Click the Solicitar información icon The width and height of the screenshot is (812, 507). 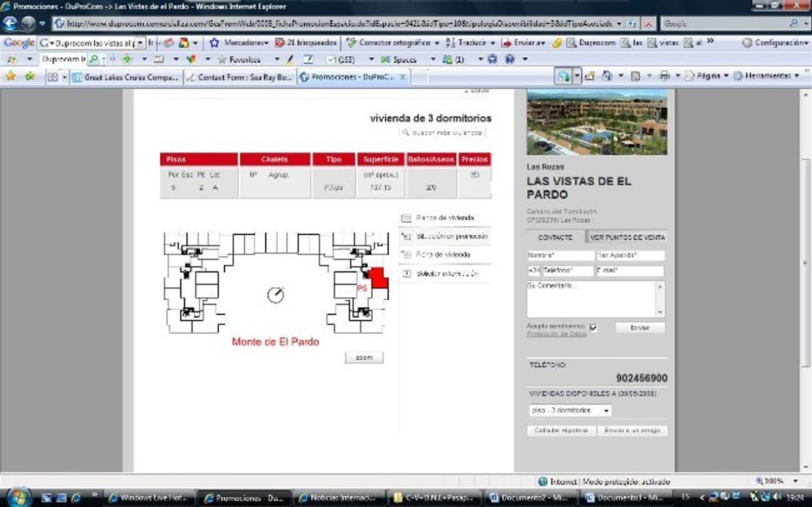pos(406,274)
